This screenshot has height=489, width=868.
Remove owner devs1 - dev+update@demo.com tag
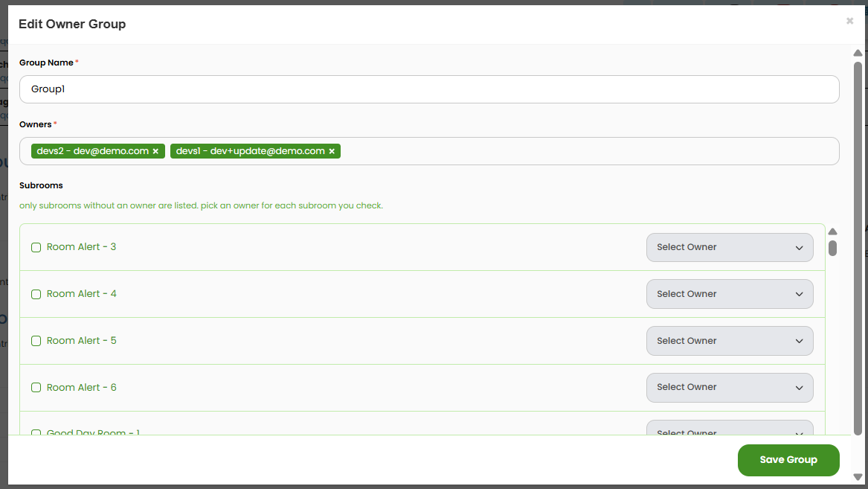[x=332, y=151]
